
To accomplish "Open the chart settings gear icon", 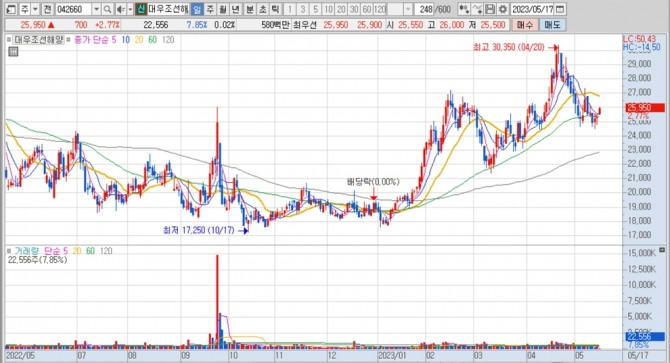I will point(503,9).
